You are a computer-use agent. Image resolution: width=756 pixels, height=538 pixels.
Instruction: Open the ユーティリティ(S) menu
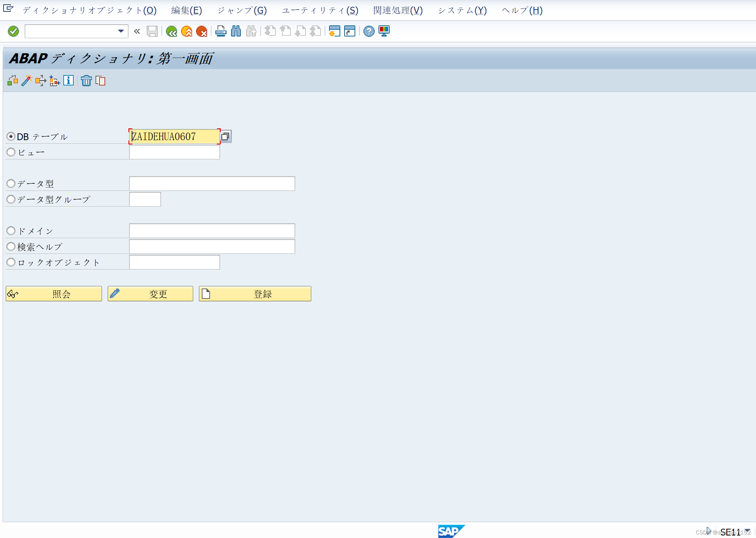coord(320,10)
